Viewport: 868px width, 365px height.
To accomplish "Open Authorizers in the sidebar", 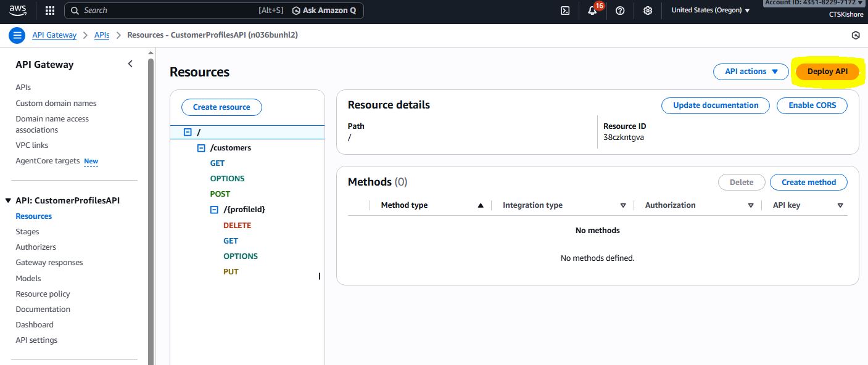I will point(36,247).
